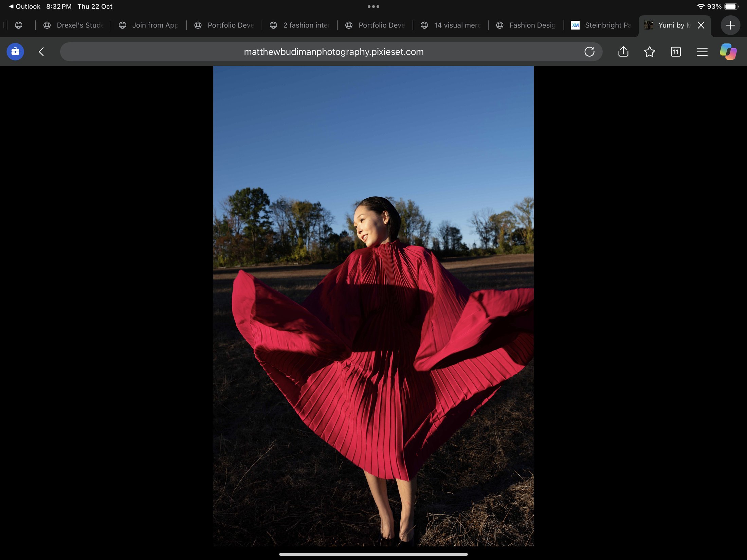Open a new tab with plus button

coord(730,25)
